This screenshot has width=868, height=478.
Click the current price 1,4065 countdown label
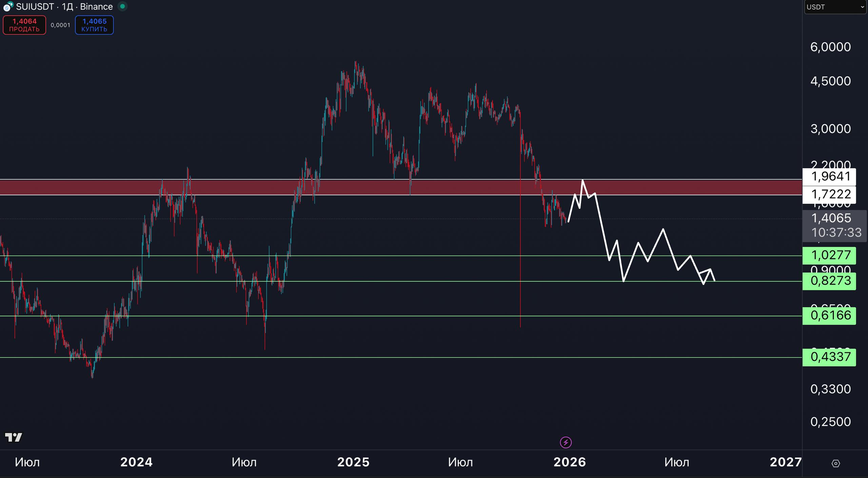coord(834,225)
